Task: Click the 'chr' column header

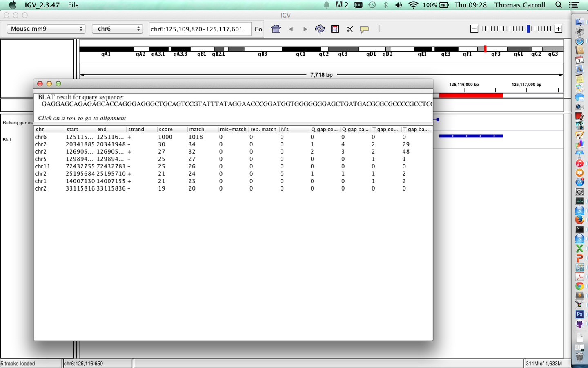Action: point(49,129)
